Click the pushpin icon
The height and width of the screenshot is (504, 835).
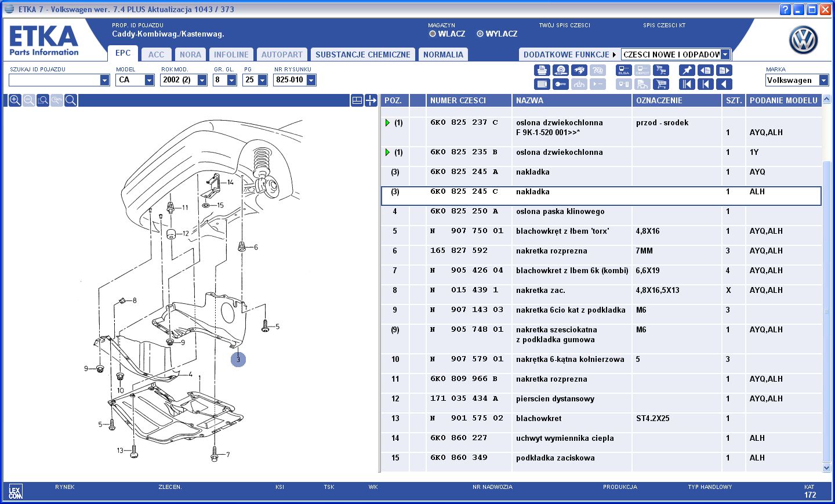[687, 70]
